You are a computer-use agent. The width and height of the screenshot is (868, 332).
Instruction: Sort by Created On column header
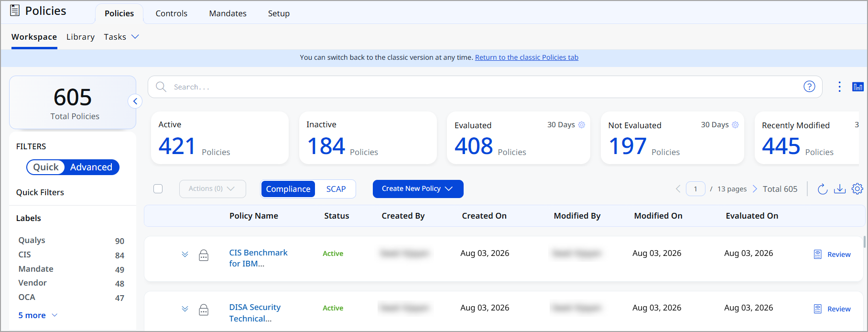[484, 216]
